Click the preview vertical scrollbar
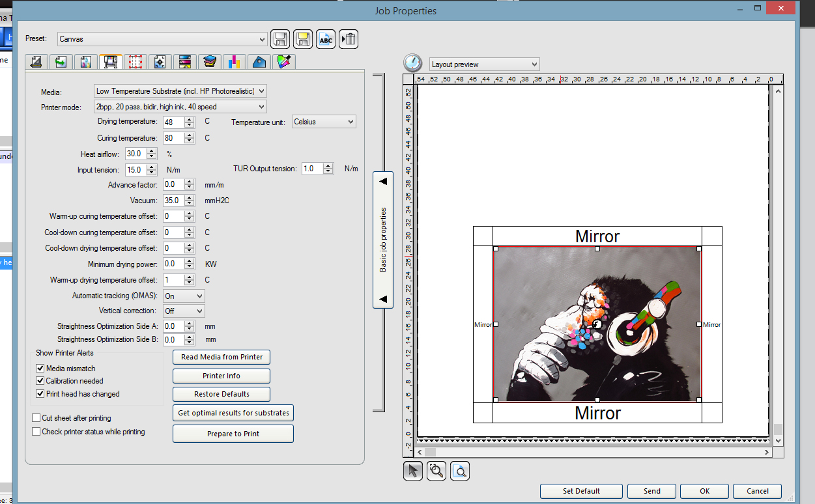Viewport: 815px width, 504px height. point(777,266)
